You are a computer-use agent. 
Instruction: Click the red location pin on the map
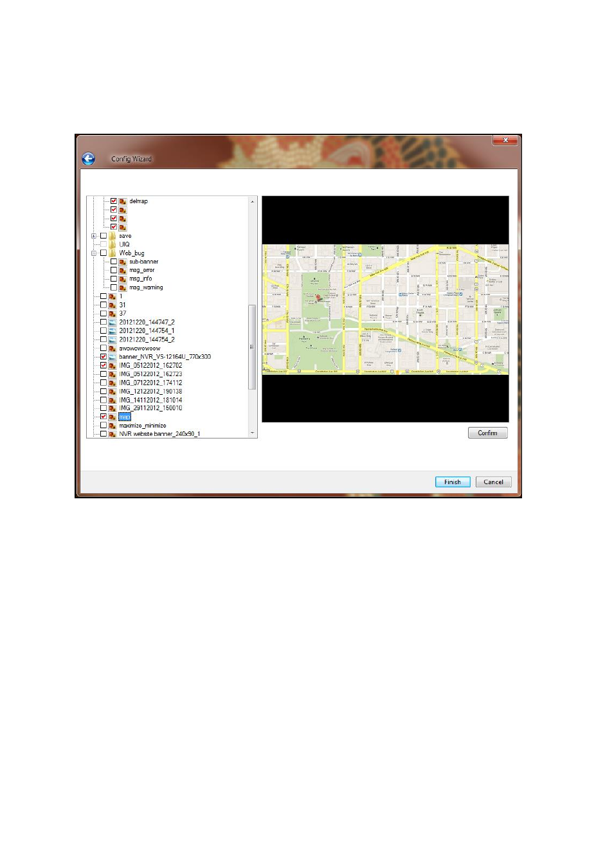[x=318, y=298]
